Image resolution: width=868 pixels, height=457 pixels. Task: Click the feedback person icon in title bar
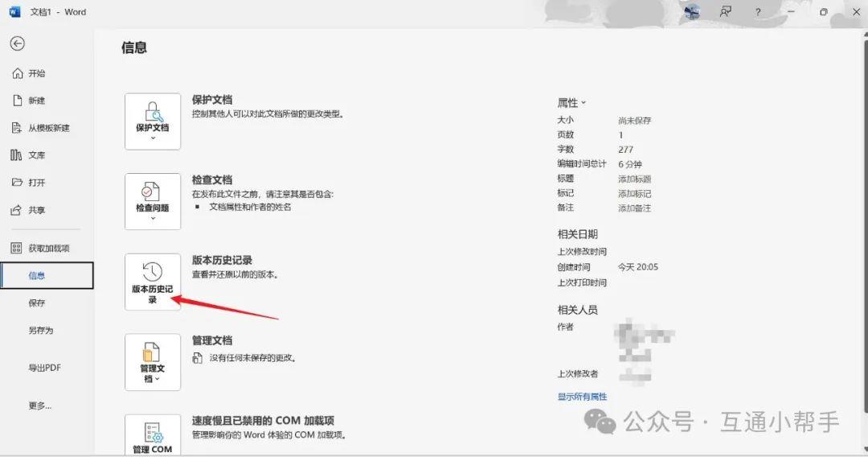point(725,11)
